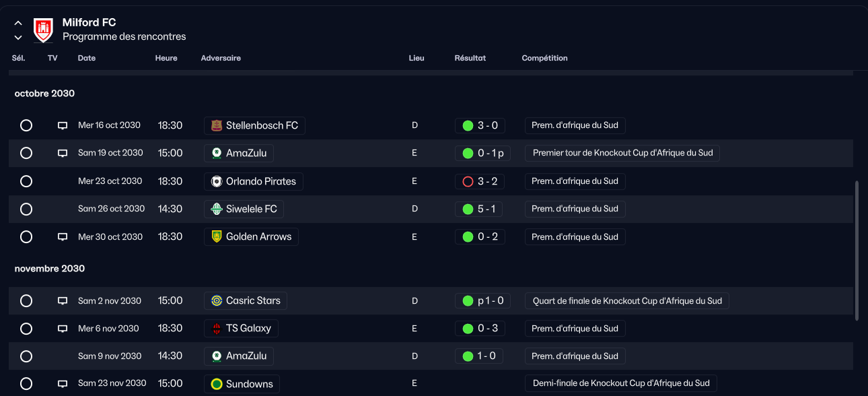Click the TS Galaxy club icon
The width and height of the screenshot is (868, 396).
pos(217,328)
